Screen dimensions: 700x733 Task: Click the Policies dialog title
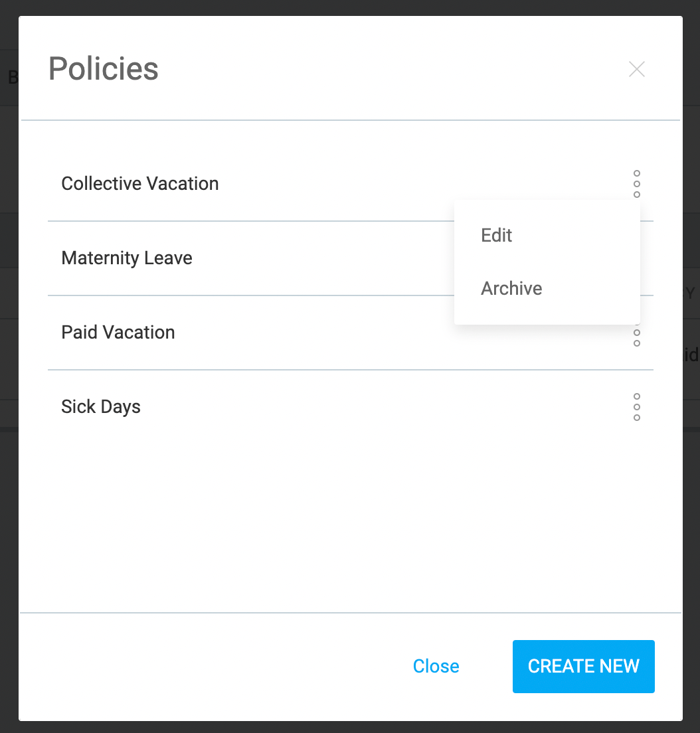click(x=103, y=68)
